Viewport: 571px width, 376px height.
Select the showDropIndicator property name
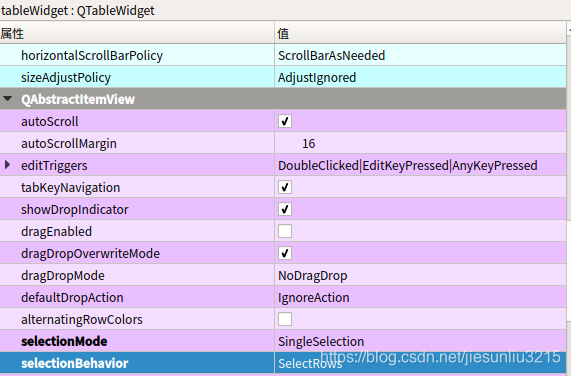pyautogui.click(x=75, y=209)
